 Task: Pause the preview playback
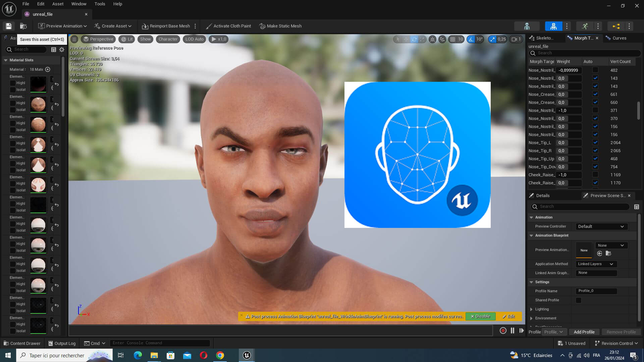513,330
